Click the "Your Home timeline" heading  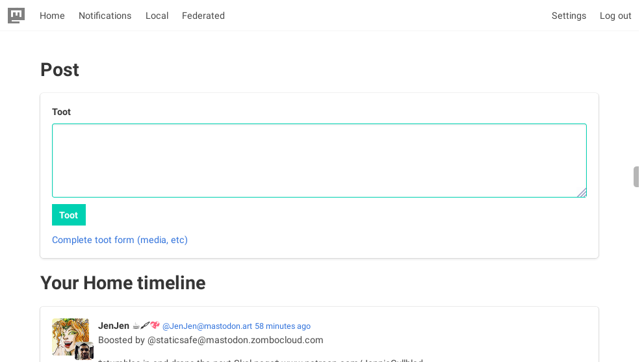pos(123,283)
